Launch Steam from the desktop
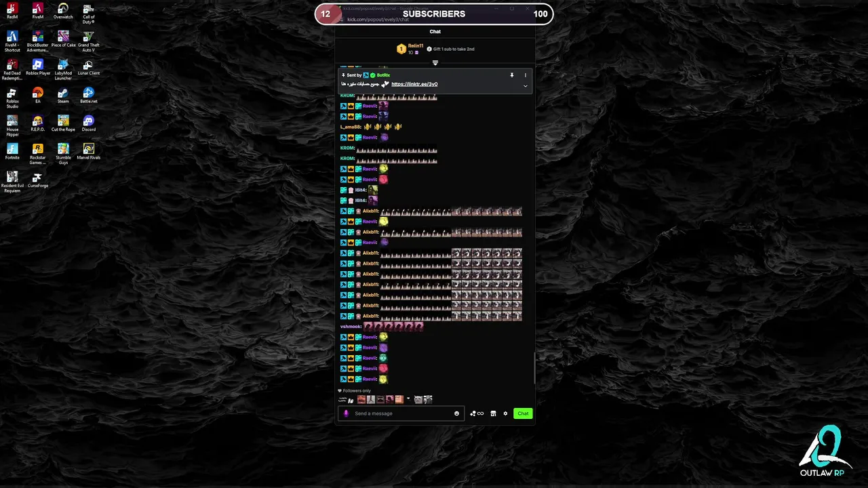The height and width of the screenshot is (488, 868). 63,96
